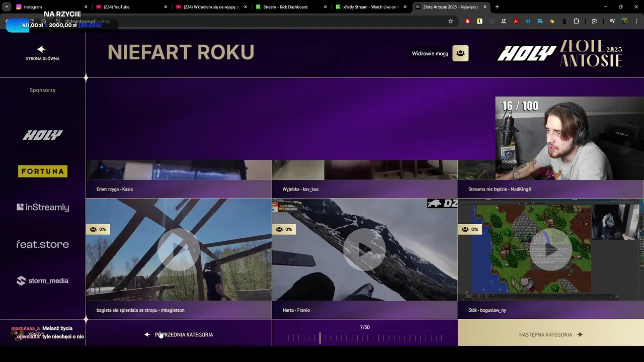Screen dimensions: 644x362
Task: Play the bagieta mbagietson clip
Action: (x=179, y=249)
